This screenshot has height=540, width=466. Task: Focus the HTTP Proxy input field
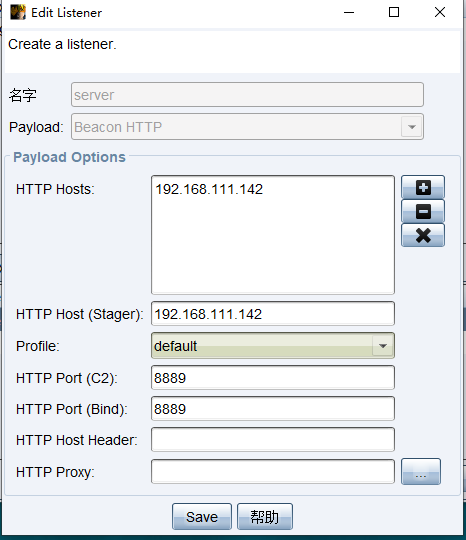click(x=273, y=471)
